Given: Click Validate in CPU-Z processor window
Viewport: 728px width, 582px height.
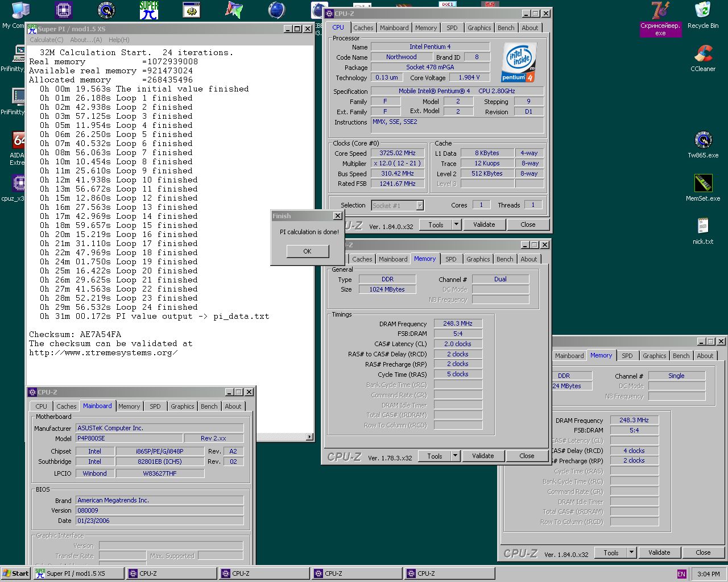Looking at the screenshot, I should (x=484, y=225).
